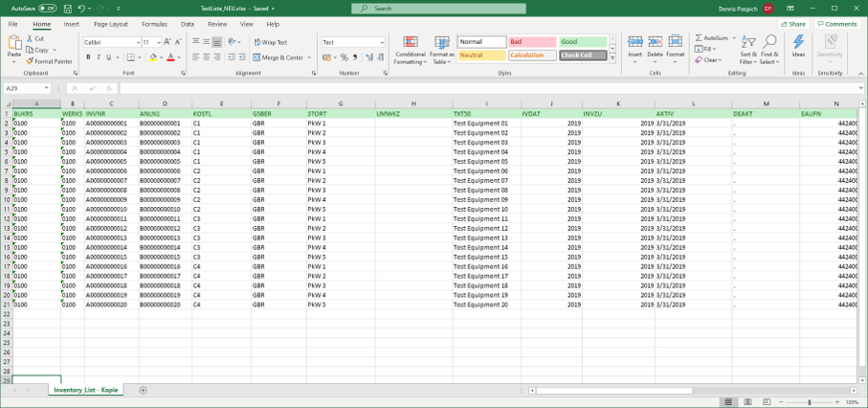868x408 pixels.
Task: Click the Name Box showing A29
Action: 27,88
